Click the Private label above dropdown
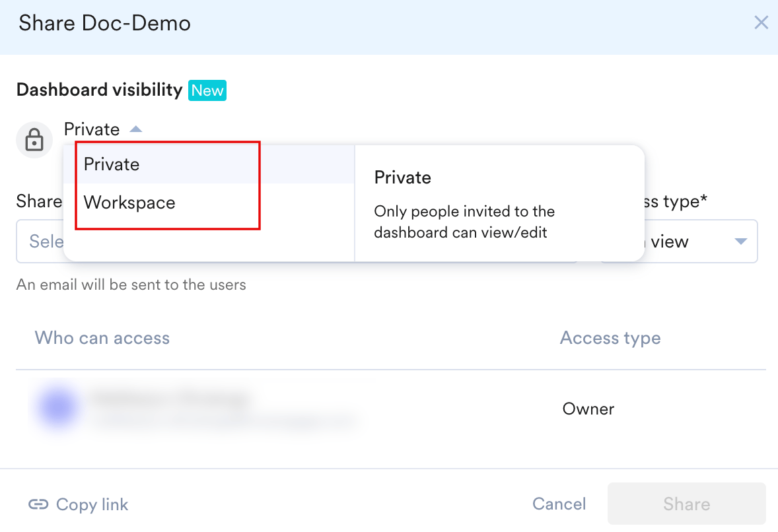Screen dimensions: 778x532 (x=92, y=129)
